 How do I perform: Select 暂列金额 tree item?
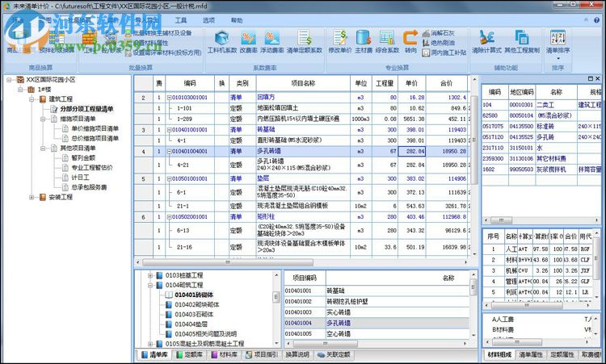click(83, 158)
